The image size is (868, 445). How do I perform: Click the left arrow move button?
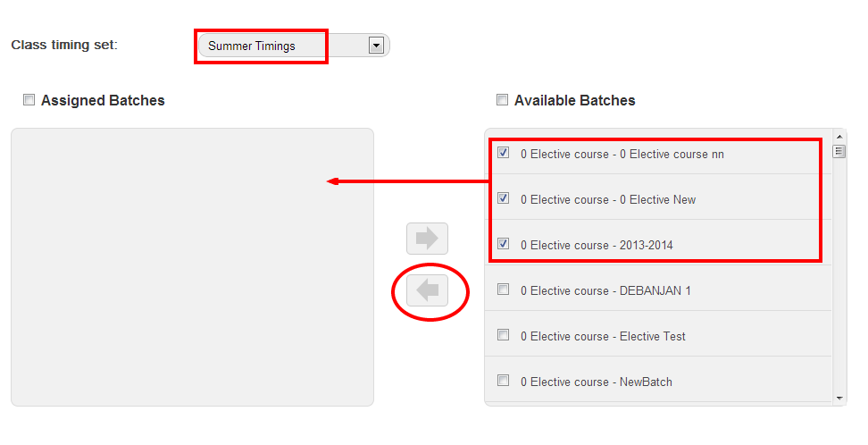427,291
